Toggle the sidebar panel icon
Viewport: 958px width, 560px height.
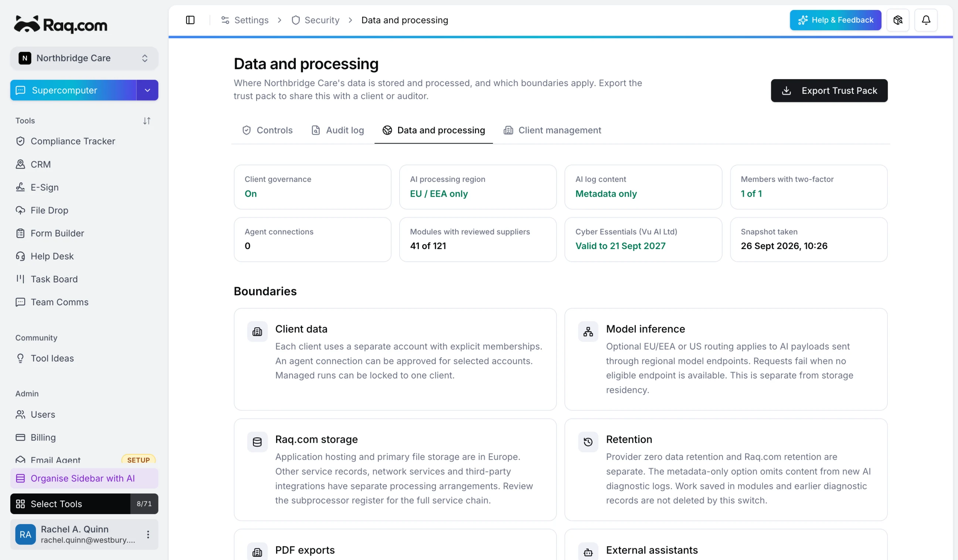[190, 20]
